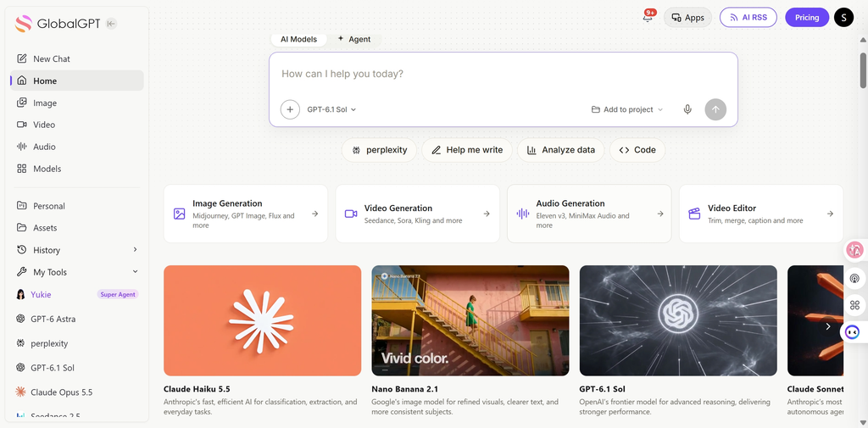The width and height of the screenshot is (868, 428).
Task: Open the notifications bell icon
Action: (x=648, y=17)
